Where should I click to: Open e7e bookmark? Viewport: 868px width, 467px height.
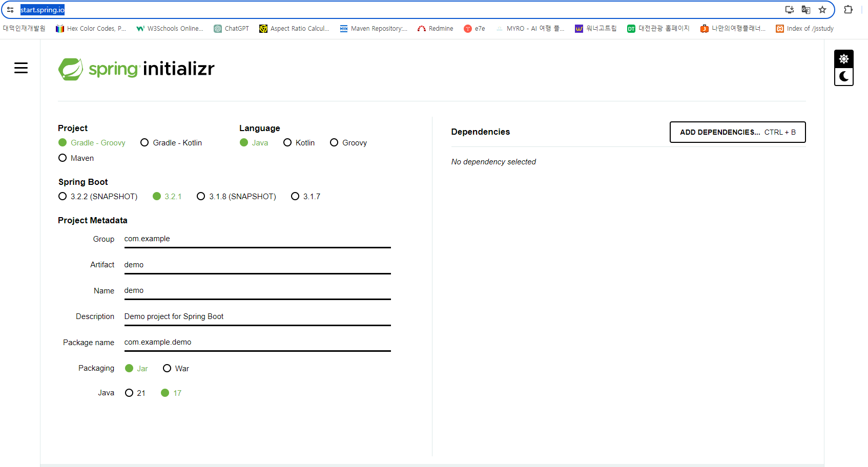(474, 29)
